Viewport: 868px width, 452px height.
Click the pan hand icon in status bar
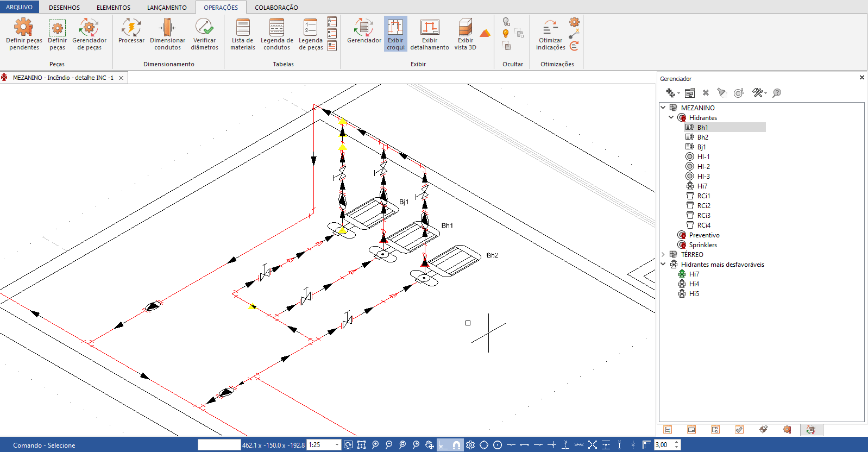[430, 445]
